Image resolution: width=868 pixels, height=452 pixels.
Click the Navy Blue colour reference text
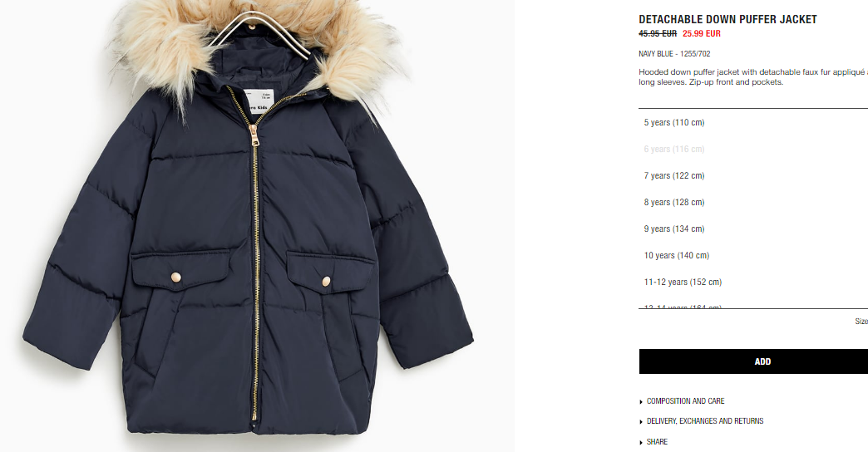(x=674, y=54)
